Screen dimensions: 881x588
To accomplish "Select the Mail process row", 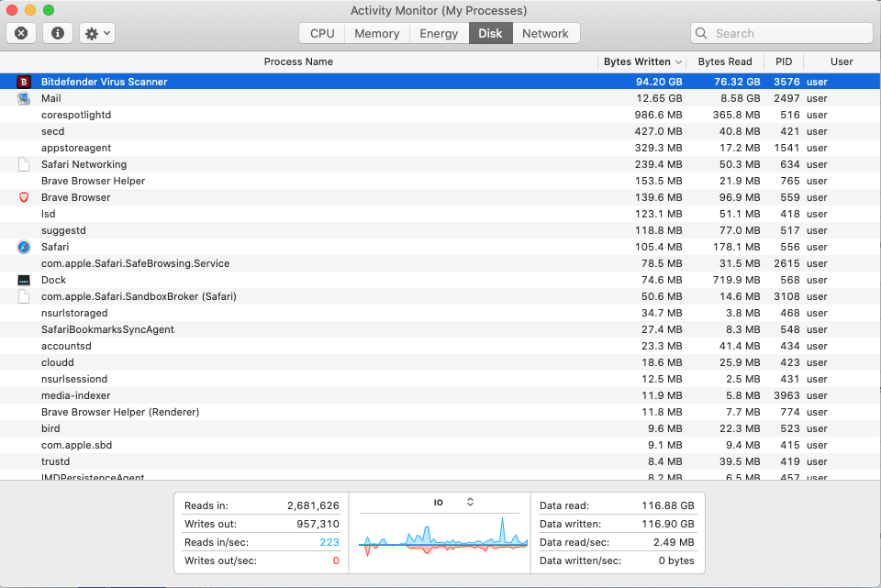I will pos(440,98).
